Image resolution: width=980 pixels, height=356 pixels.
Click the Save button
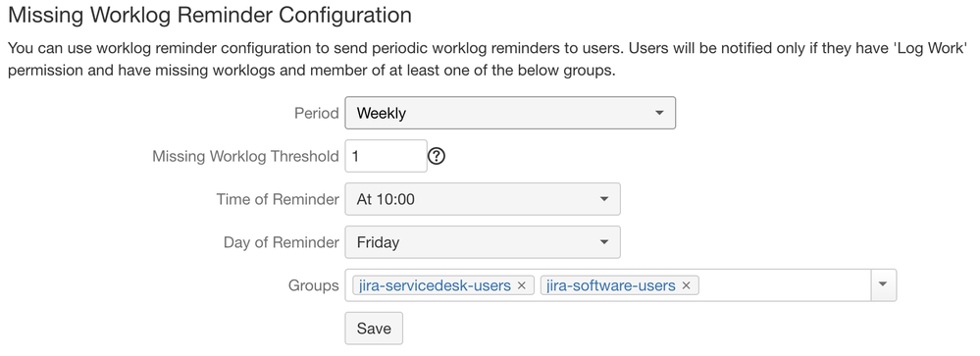374,329
